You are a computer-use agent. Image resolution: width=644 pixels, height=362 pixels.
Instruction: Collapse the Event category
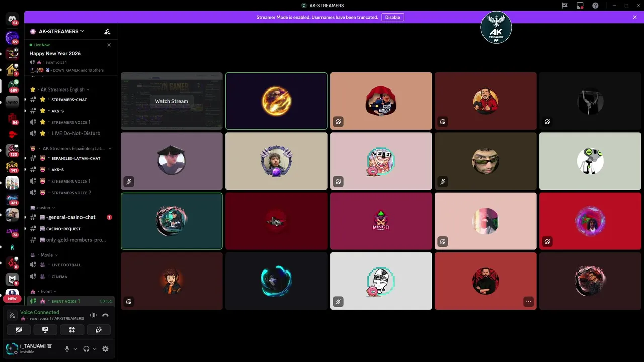43,292
